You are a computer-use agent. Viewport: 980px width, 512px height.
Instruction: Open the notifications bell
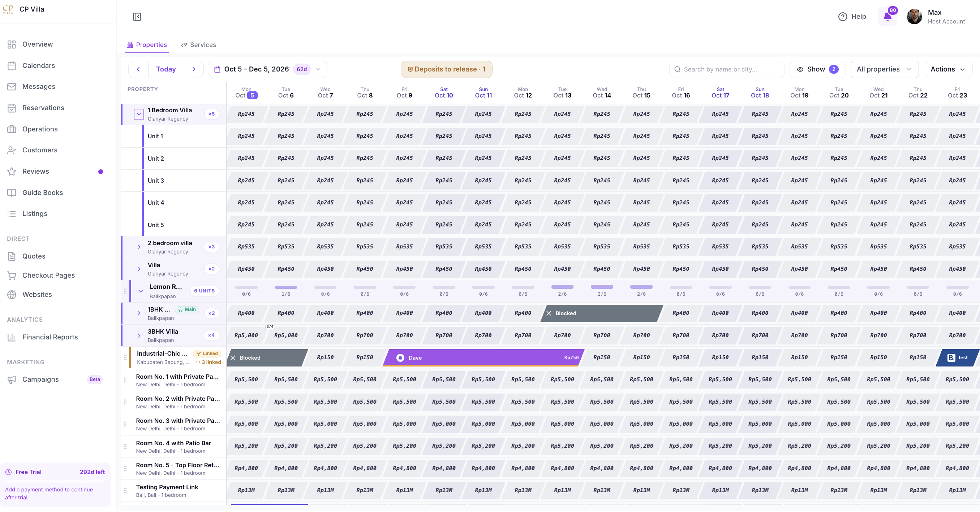point(887,16)
